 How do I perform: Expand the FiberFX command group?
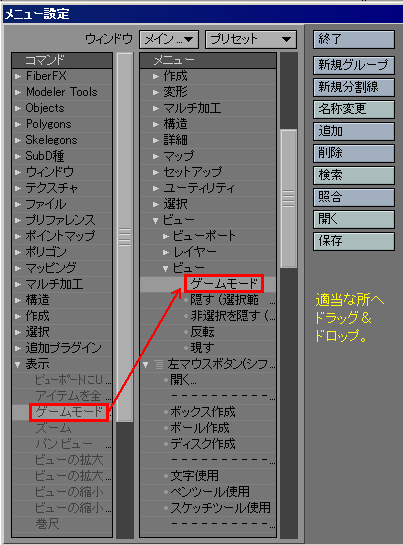pyautogui.click(x=18, y=76)
